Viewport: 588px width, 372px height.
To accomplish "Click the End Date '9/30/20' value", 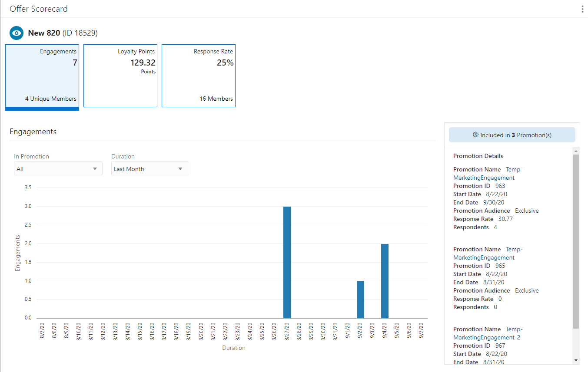I will coord(494,202).
